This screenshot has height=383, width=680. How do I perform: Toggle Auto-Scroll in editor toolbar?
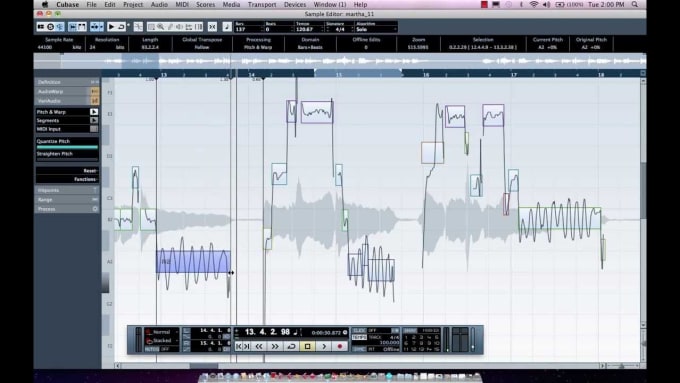(x=96, y=27)
